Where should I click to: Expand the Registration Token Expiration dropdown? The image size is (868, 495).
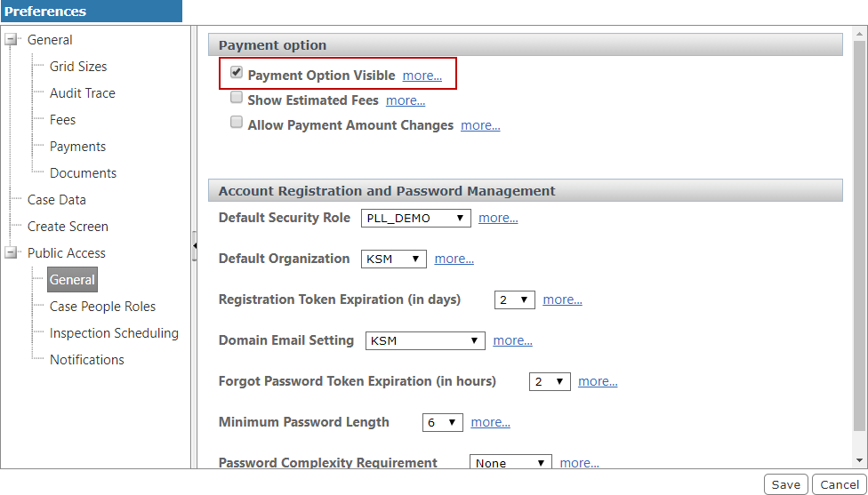point(514,299)
